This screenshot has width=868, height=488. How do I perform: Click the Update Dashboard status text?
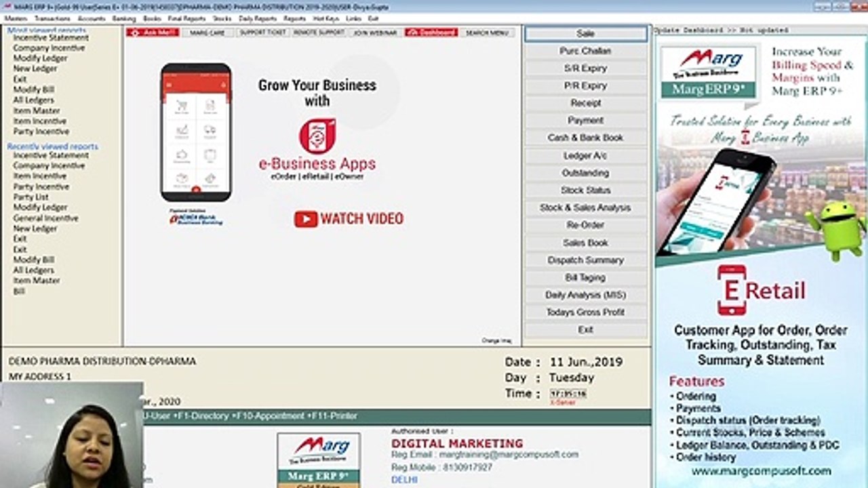721,30
